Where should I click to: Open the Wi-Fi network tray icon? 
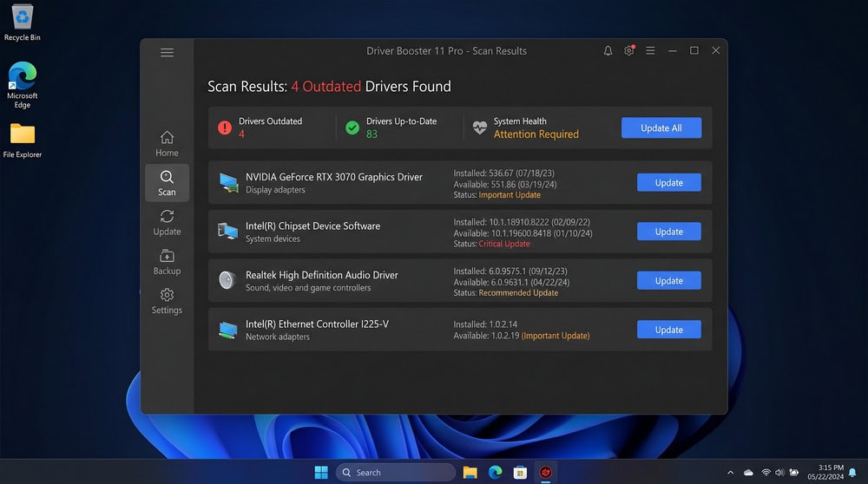[x=766, y=473]
